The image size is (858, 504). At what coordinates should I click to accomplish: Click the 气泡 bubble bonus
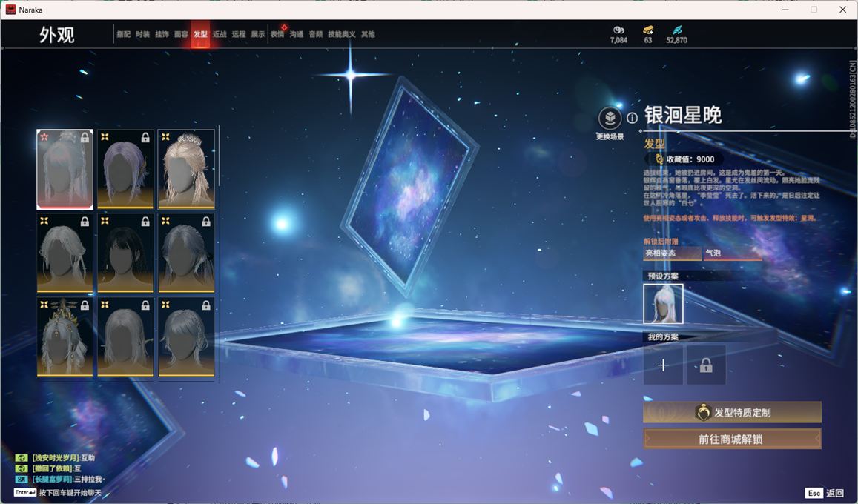point(732,253)
